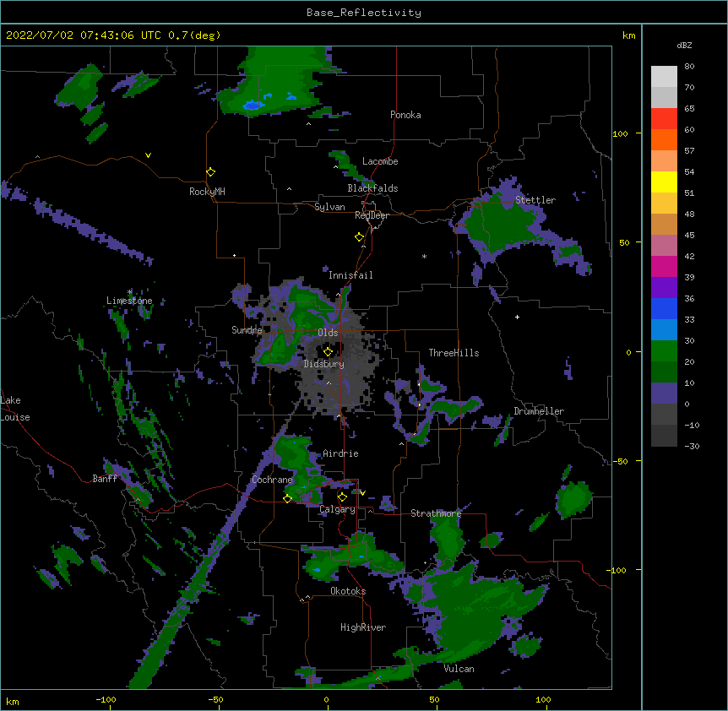Click the Ponoka city label
The image size is (728, 711).
[x=405, y=115]
